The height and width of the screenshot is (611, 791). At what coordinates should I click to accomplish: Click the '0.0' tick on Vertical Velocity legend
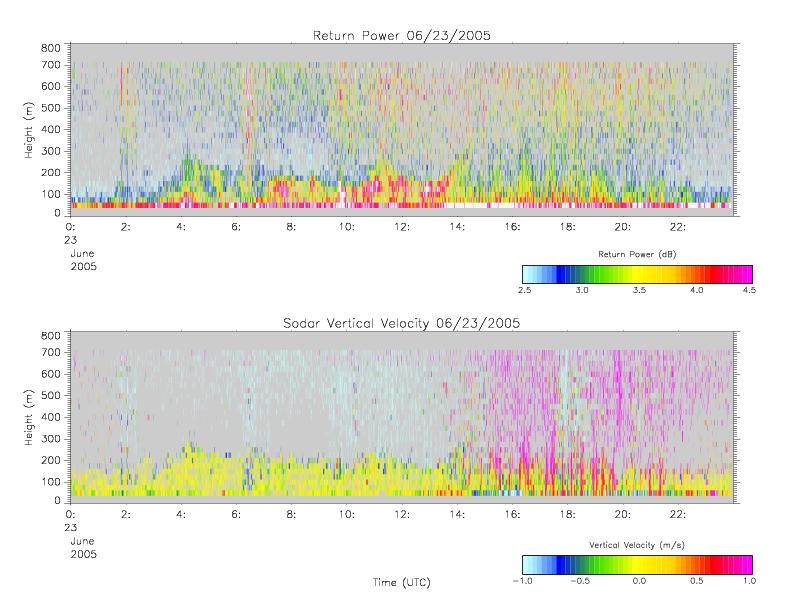coord(639,581)
